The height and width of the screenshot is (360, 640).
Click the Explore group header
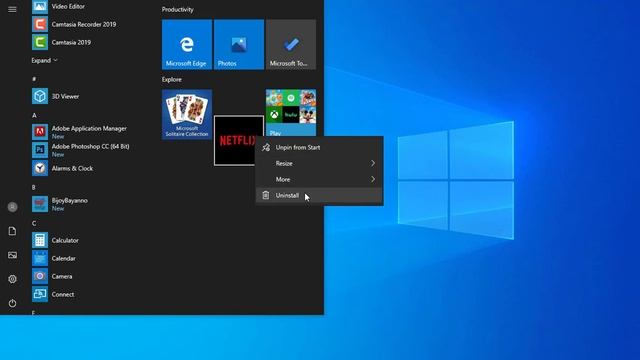click(171, 80)
